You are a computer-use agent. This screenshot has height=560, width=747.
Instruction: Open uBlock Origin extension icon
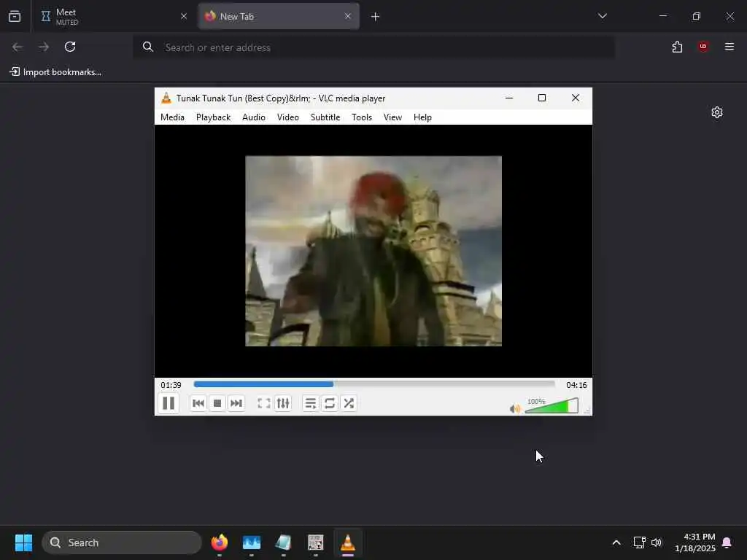point(703,47)
